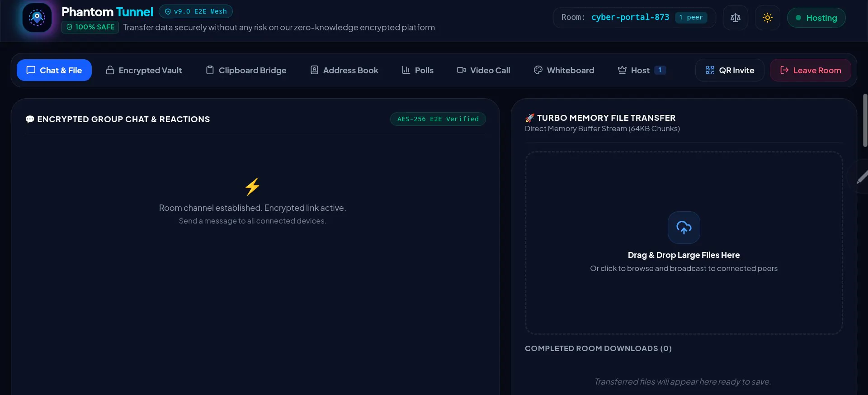Open the Whiteboard tab
Viewport: 868px width, 395px height.
click(x=564, y=70)
